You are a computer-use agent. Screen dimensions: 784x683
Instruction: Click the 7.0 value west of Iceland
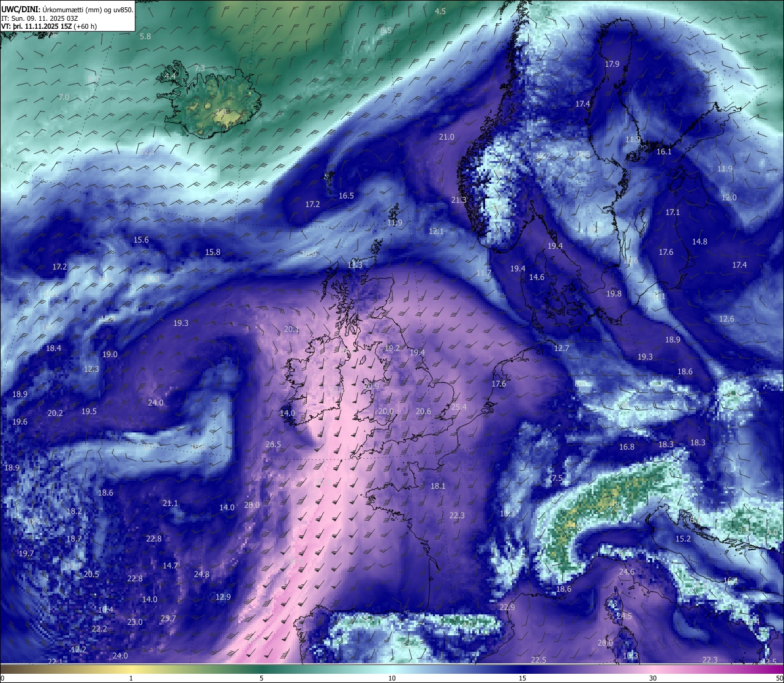coord(64,97)
